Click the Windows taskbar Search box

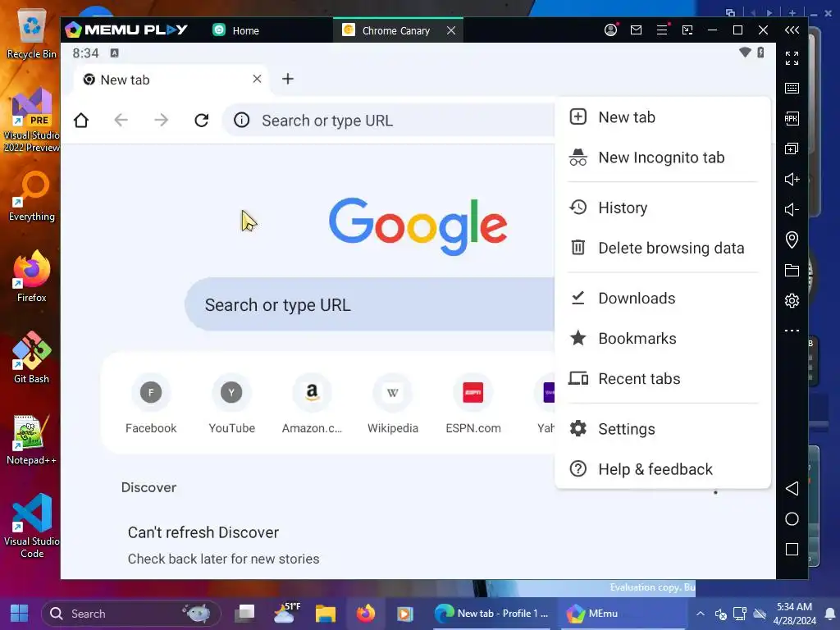tap(131, 614)
